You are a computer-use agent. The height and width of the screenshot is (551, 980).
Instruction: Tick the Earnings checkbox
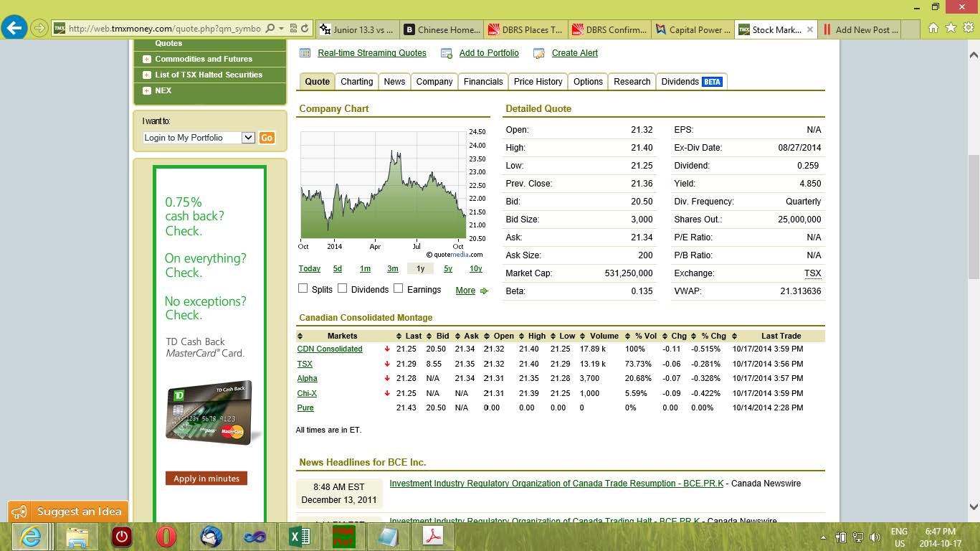(398, 288)
